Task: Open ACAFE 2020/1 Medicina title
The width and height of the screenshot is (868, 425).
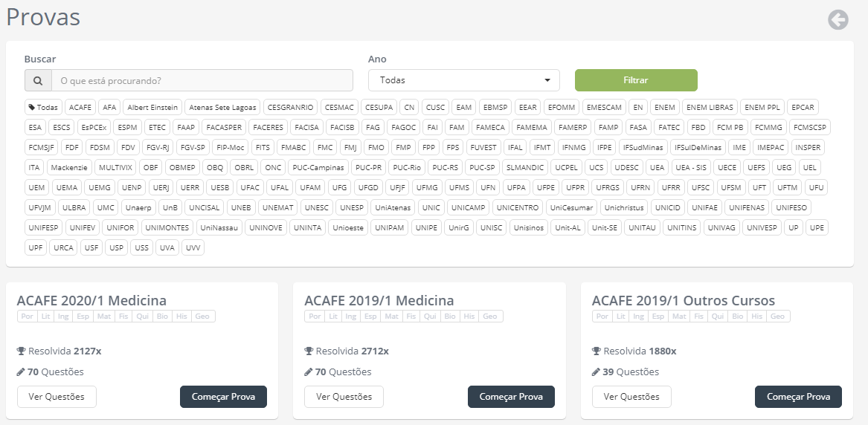Action: point(91,301)
